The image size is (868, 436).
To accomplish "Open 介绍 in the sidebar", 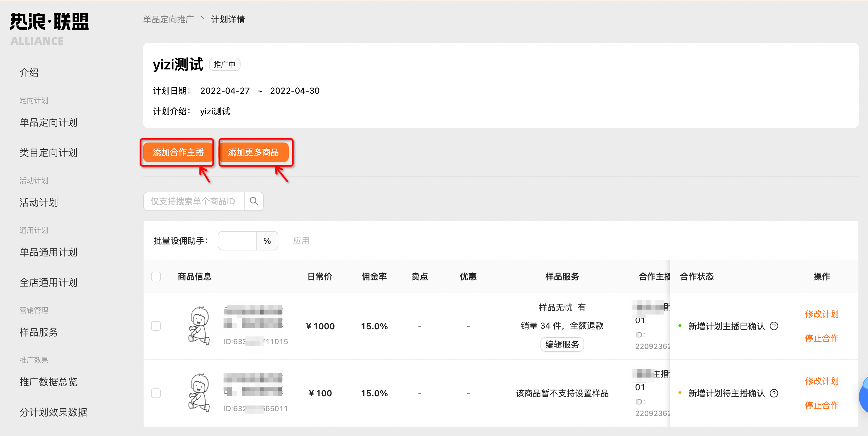I will click(x=29, y=73).
